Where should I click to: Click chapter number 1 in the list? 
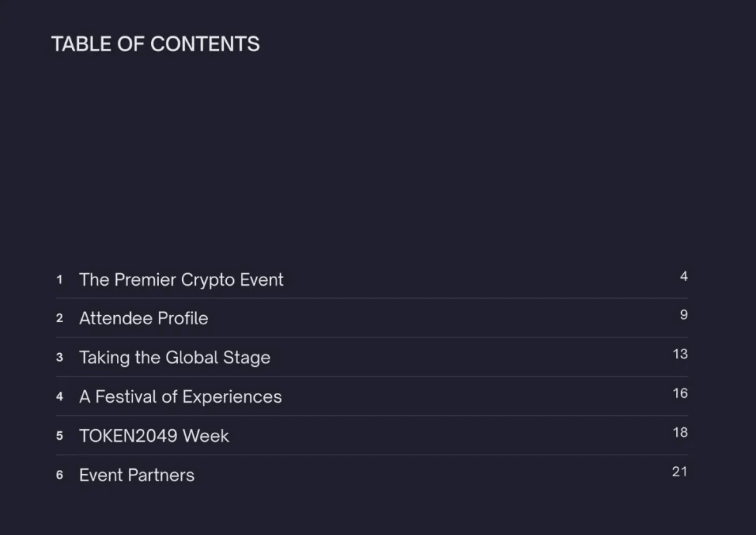[x=59, y=279]
